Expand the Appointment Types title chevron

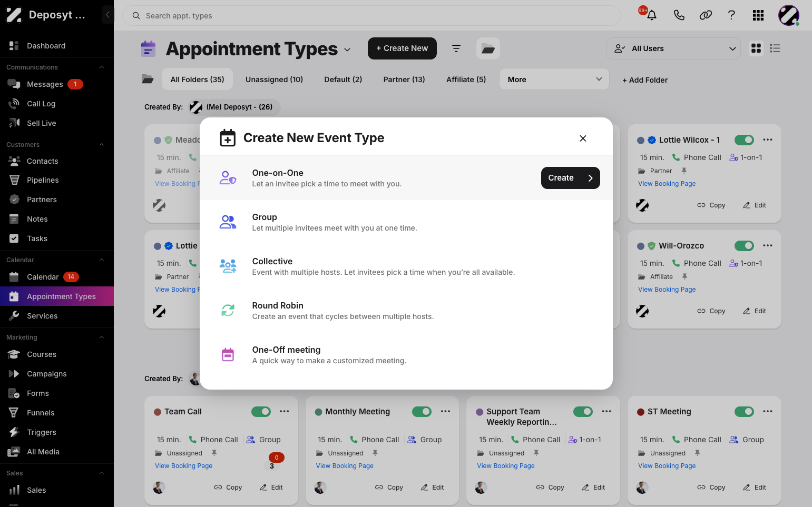pos(347,49)
